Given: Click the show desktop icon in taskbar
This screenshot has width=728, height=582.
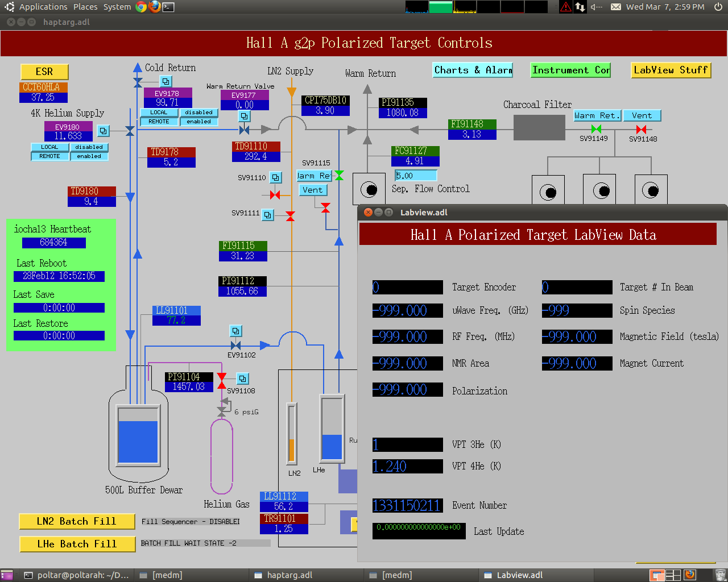Looking at the screenshot, I should (7, 575).
